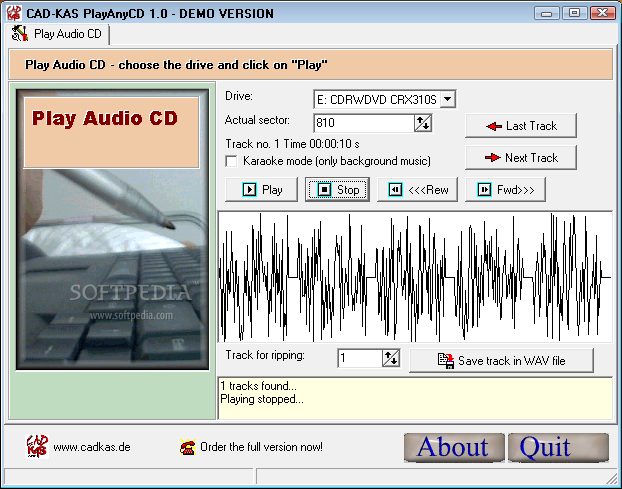Stop the audio playback
Screen dimensions: 622x489
coord(337,190)
